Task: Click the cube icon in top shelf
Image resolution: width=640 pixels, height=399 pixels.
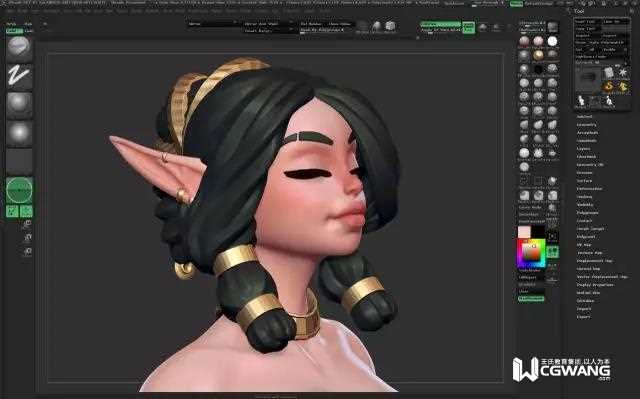Action: 391,27
